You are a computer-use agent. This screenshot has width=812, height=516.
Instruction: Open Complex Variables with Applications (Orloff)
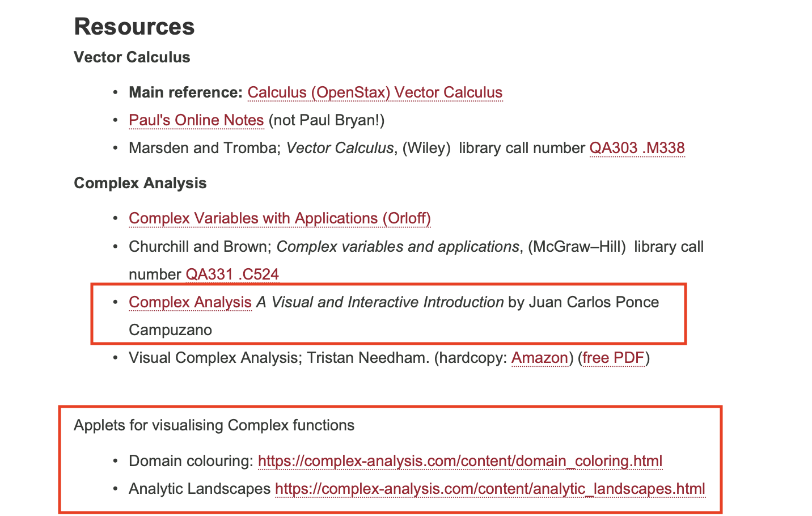(280, 218)
